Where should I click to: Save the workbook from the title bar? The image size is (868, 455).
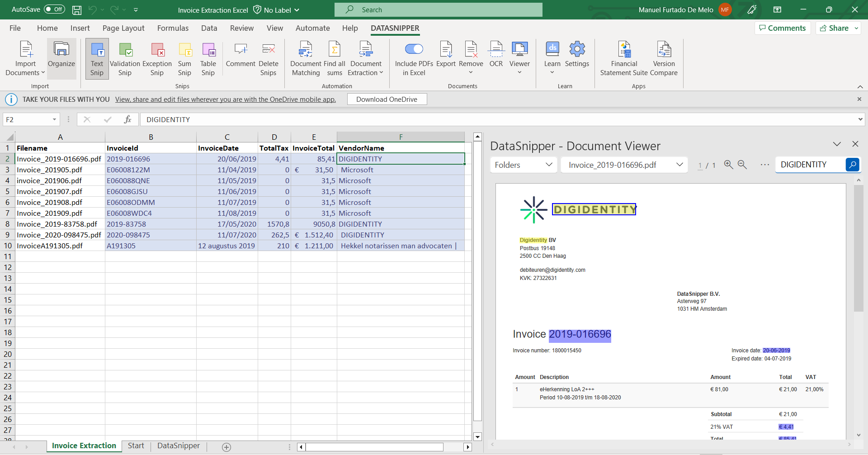(x=77, y=9)
